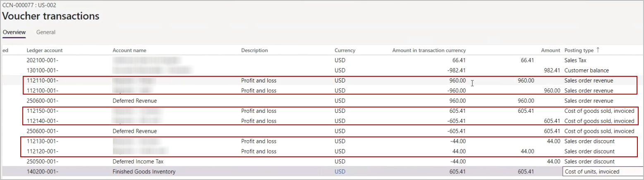Select ledger account 202100-001- row
Viewport: 644px width, 180px height.
(x=43, y=61)
